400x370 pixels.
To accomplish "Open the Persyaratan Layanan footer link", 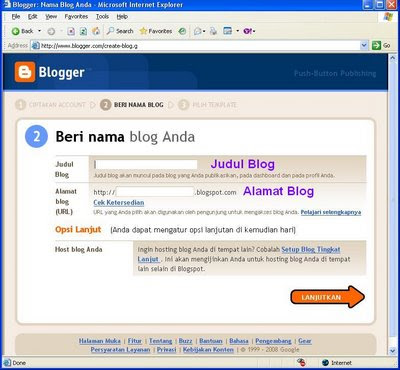I will pyautogui.click(x=120, y=350).
